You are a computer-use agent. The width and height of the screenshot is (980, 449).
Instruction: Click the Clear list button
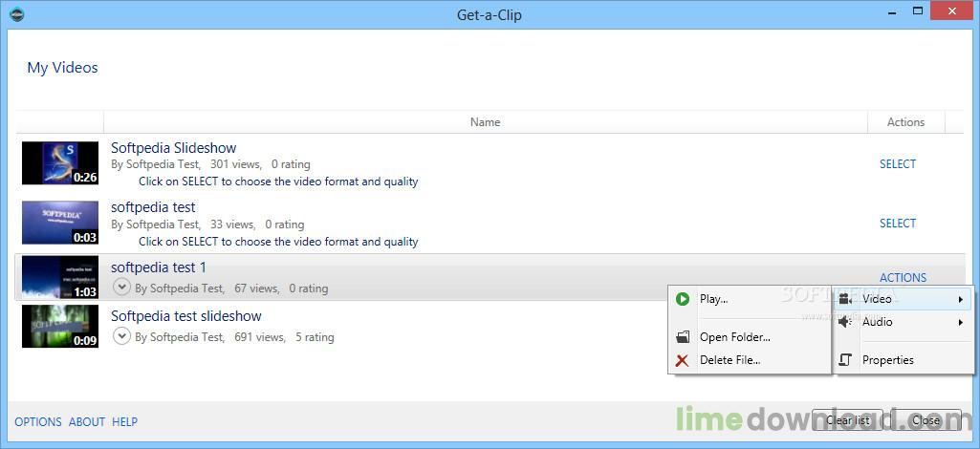[847, 420]
